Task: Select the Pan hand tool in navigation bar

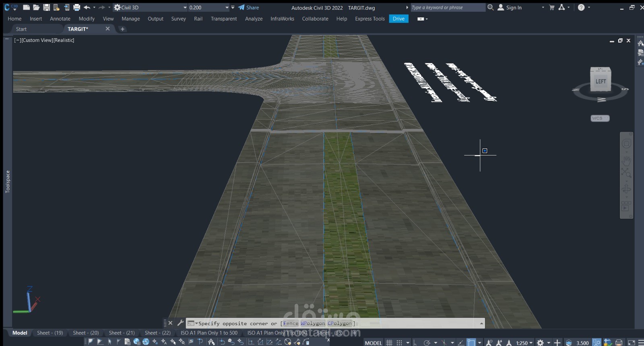Action: point(626,162)
